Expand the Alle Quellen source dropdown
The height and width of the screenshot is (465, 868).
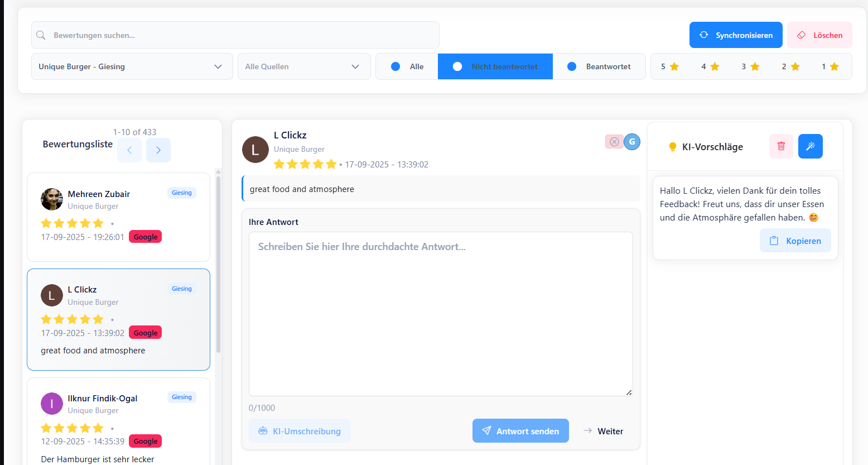(303, 66)
